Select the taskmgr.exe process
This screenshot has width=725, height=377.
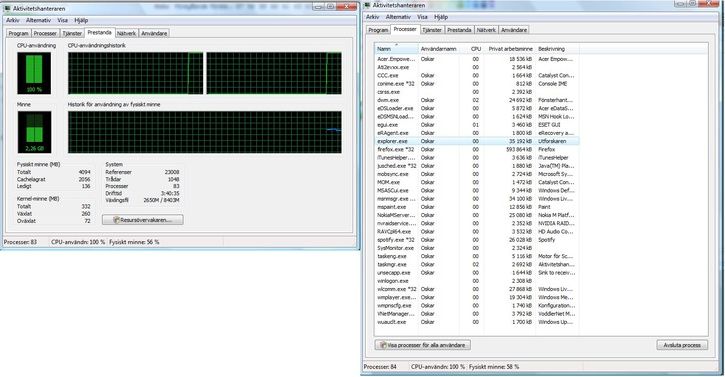click(x=477, y=265)
